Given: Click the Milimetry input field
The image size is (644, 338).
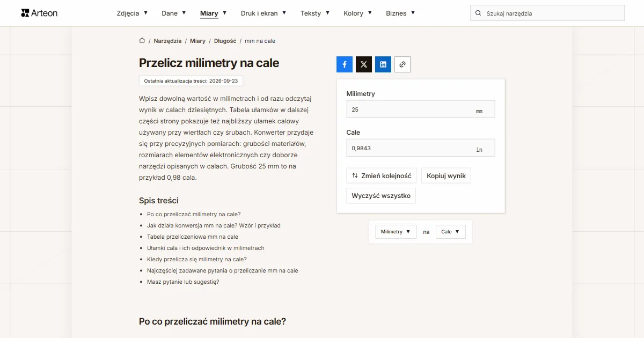Looking at the screenshot, I should [x=421, y=109].
